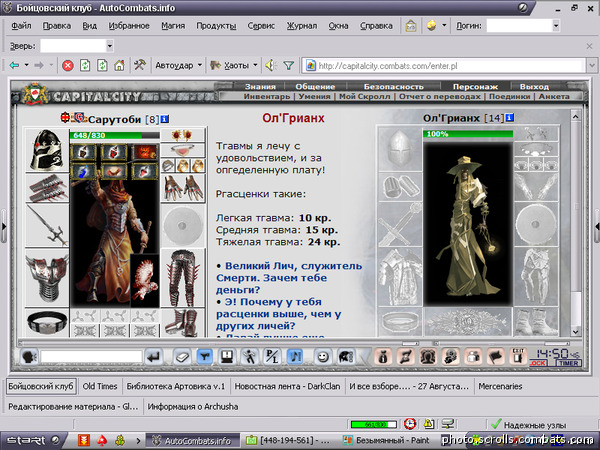
Task: Send chat message with return arrow button
Action: [154, 357]
